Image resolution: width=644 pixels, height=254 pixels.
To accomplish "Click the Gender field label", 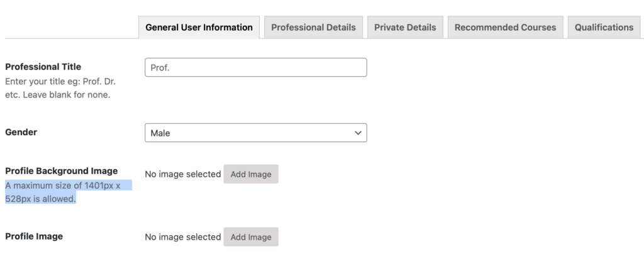I will tap(21, 132).
